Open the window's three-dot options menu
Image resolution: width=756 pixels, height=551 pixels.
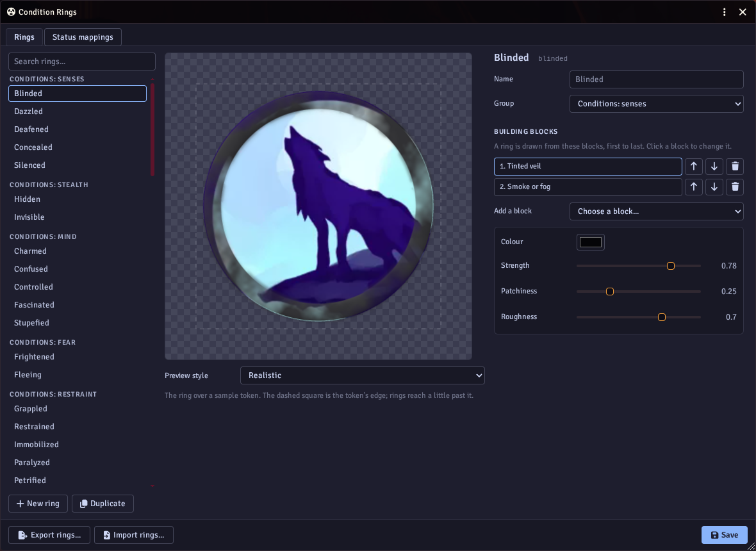[x=724, y=12]
